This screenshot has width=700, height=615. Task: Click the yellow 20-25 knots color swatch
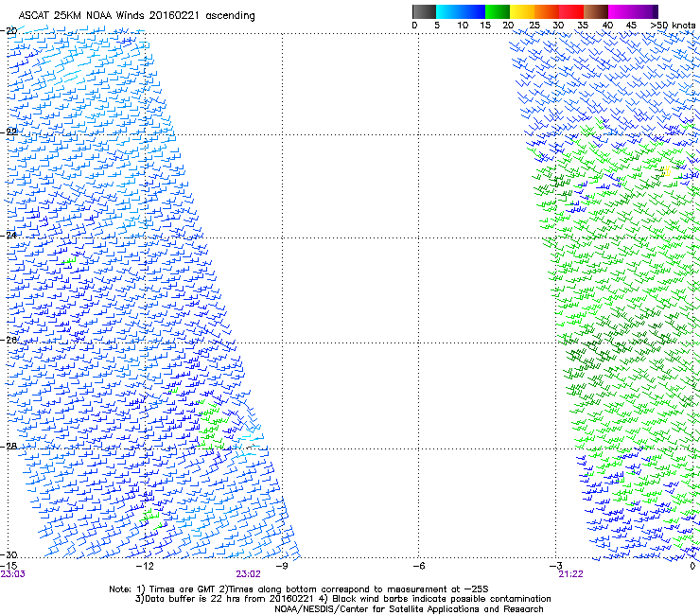tap(522, 11)
